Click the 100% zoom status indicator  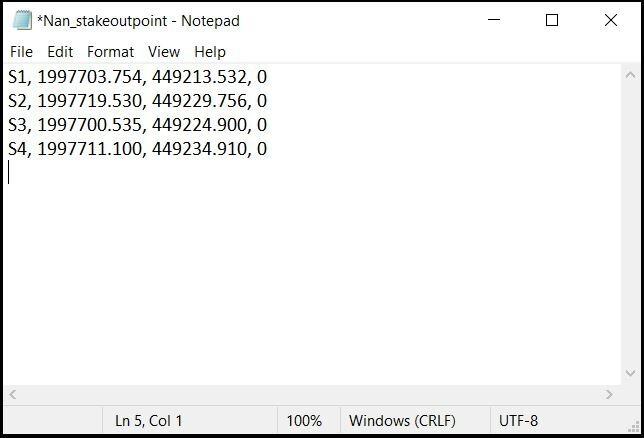(304, 421)
